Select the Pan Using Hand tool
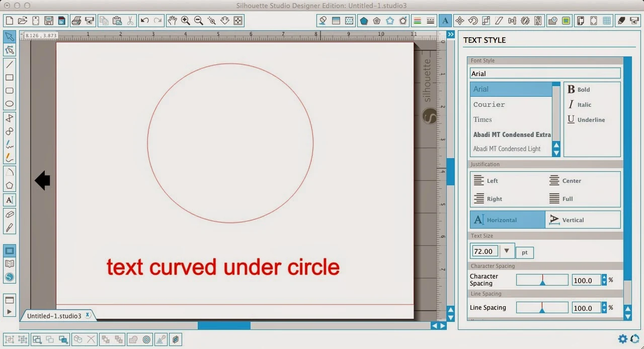 (172, 21)
